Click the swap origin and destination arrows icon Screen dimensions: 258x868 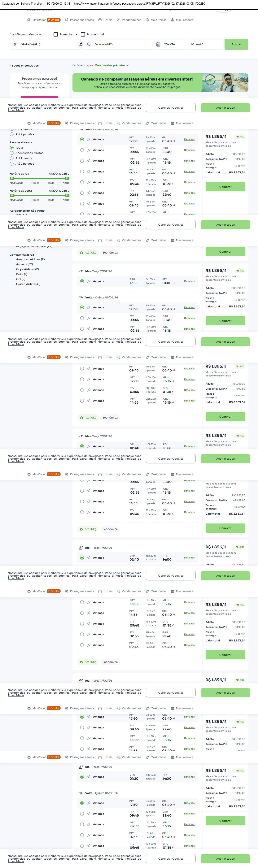pos(81,44)
